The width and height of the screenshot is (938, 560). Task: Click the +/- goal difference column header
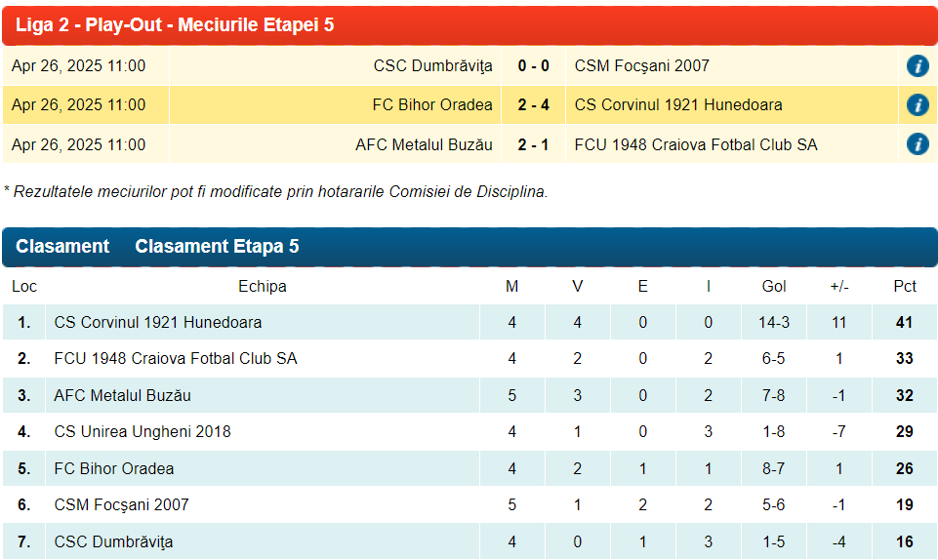click(839, 287)
